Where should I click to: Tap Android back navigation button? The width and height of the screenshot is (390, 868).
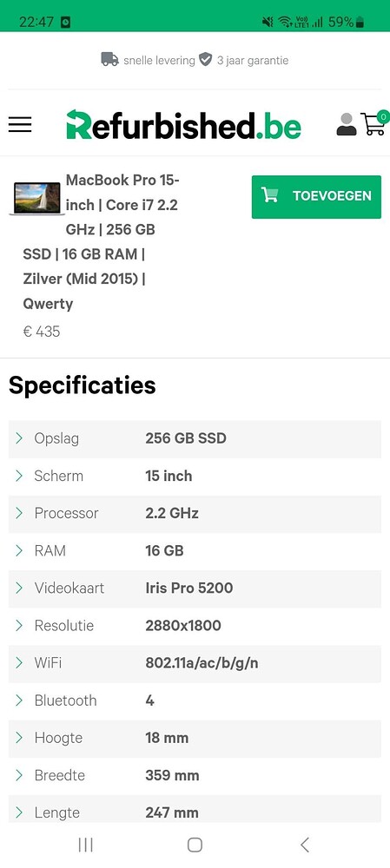pos(304,845)
